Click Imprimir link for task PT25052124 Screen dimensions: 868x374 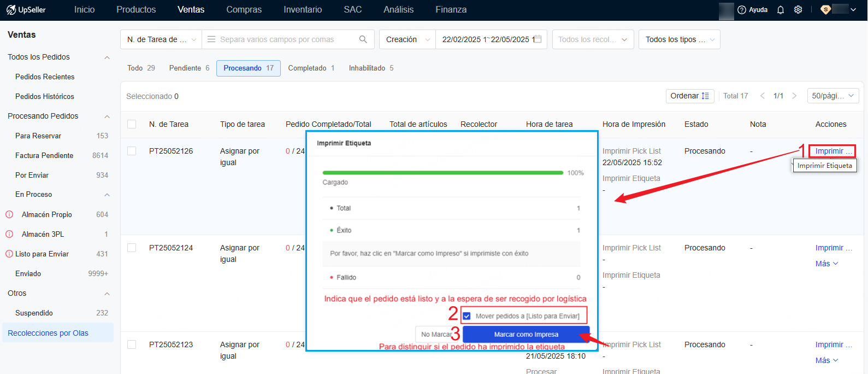[x=834, y=248]
